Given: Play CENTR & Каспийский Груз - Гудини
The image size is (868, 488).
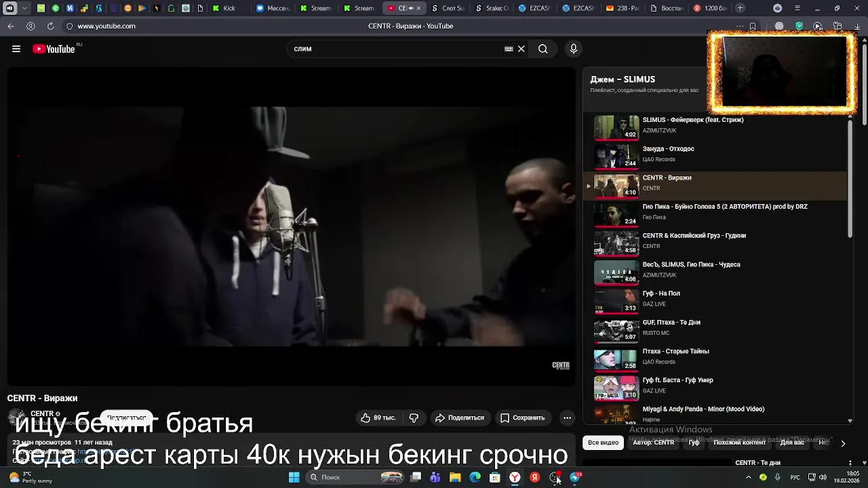Looking at the screenshot, I should coord(715,243).
